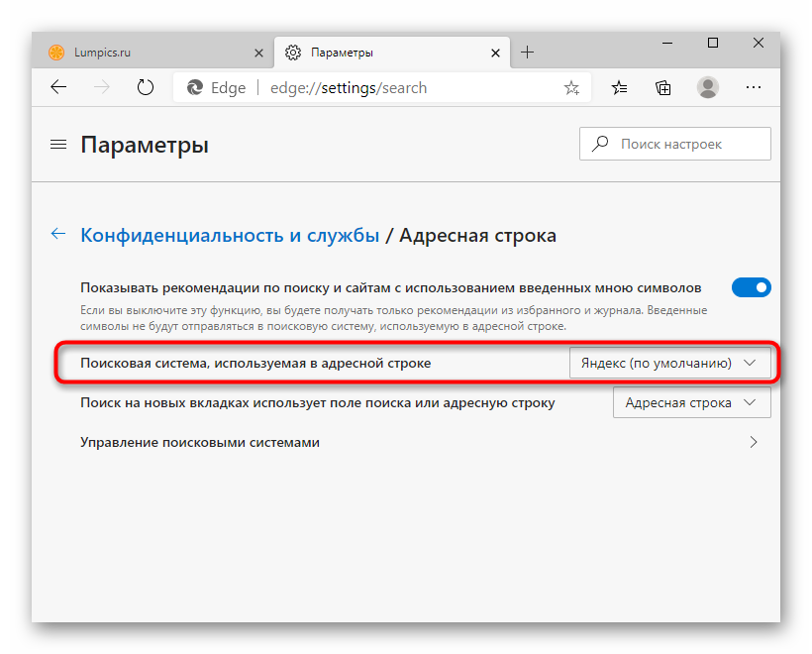
Task: Toggle search suggestions switch off
Action: click(x=751, y=287)
